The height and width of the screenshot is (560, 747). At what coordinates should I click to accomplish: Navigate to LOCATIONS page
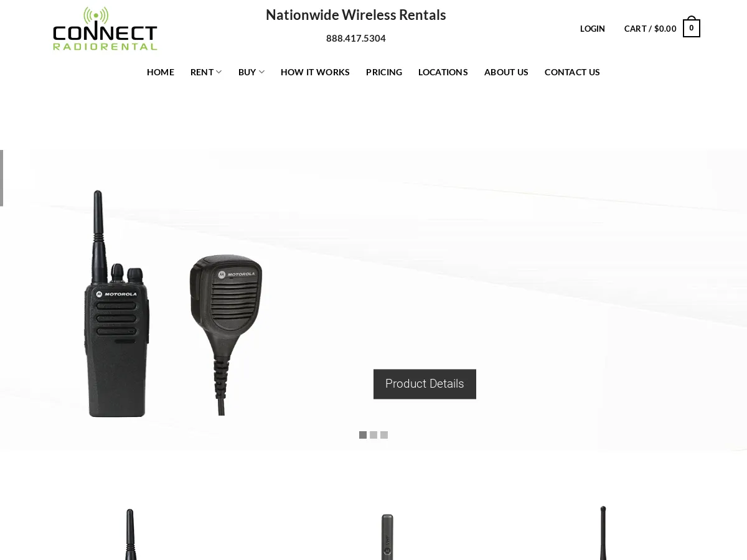443,72
